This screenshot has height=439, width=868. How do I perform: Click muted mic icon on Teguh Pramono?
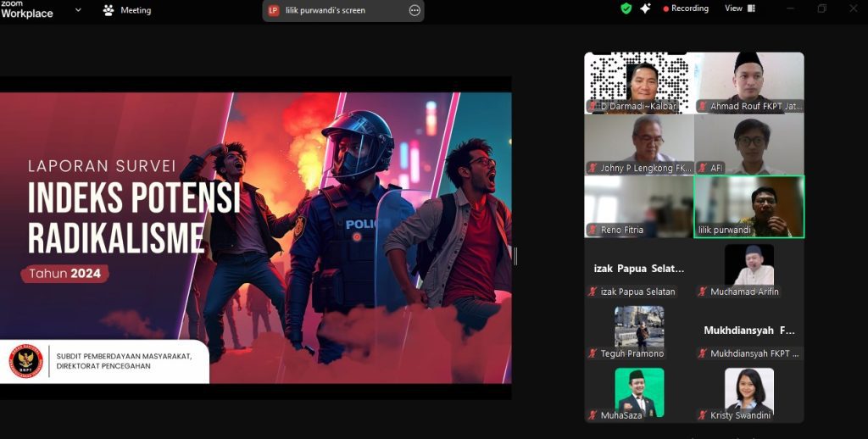pyautogui.click(x=593, y=353)
